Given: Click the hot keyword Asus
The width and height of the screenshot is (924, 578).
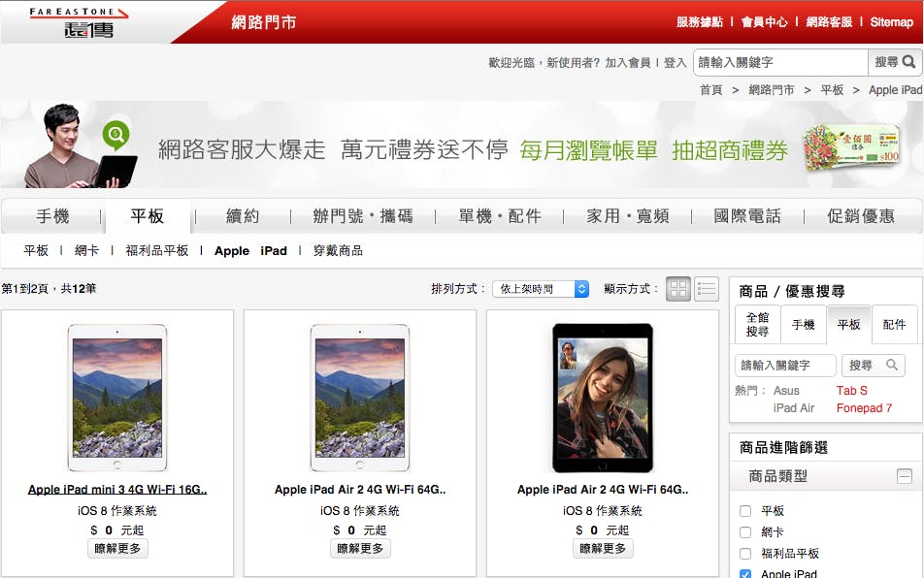Looking at the screenshot, I should point(786,391).
